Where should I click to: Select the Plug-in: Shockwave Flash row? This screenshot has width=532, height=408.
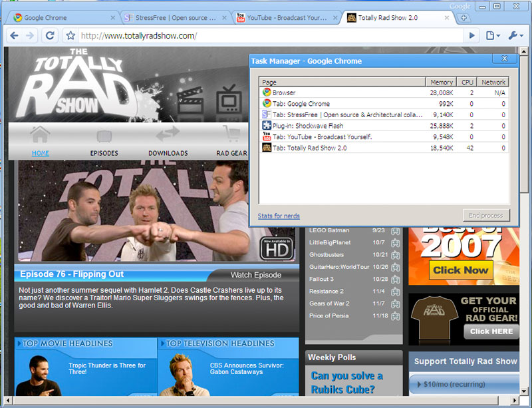click(384, 126)
